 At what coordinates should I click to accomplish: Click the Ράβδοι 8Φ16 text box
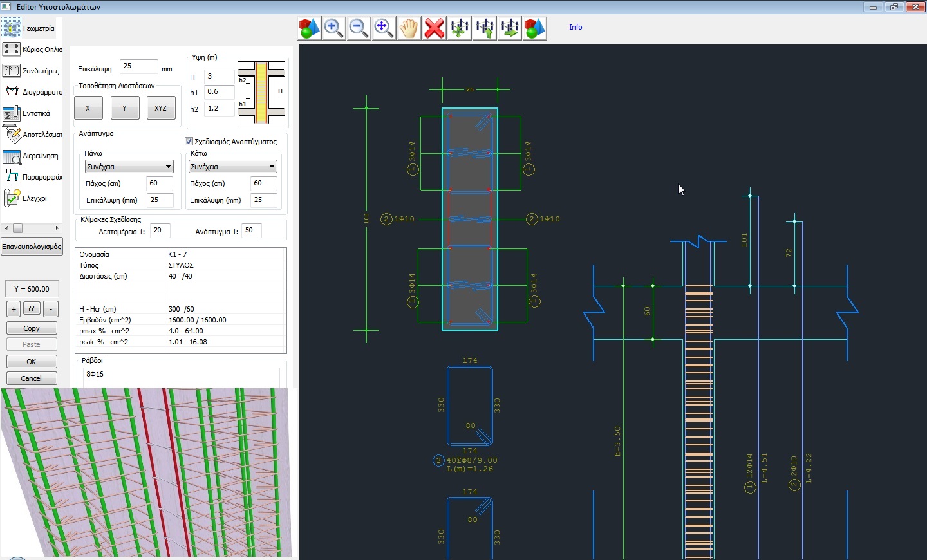181,377
